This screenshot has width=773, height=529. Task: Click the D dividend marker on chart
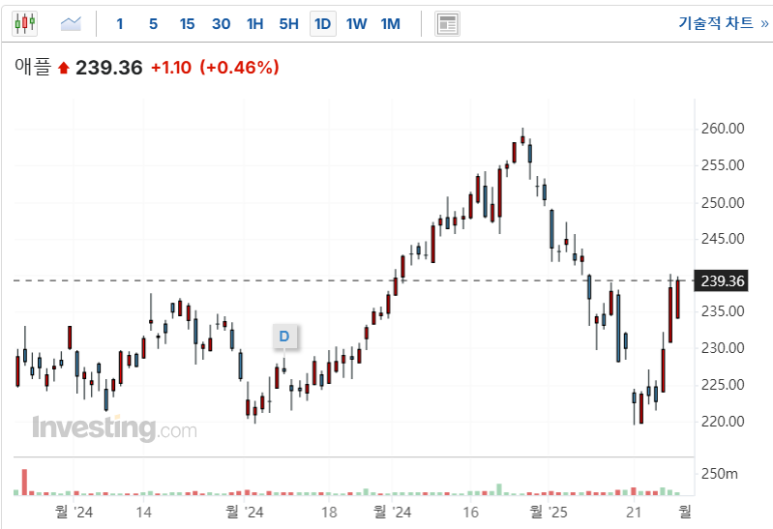tap(284, 336)
